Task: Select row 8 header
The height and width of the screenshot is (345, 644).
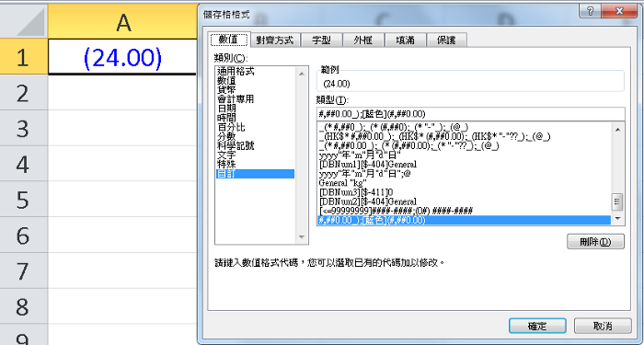Action: 24,306
